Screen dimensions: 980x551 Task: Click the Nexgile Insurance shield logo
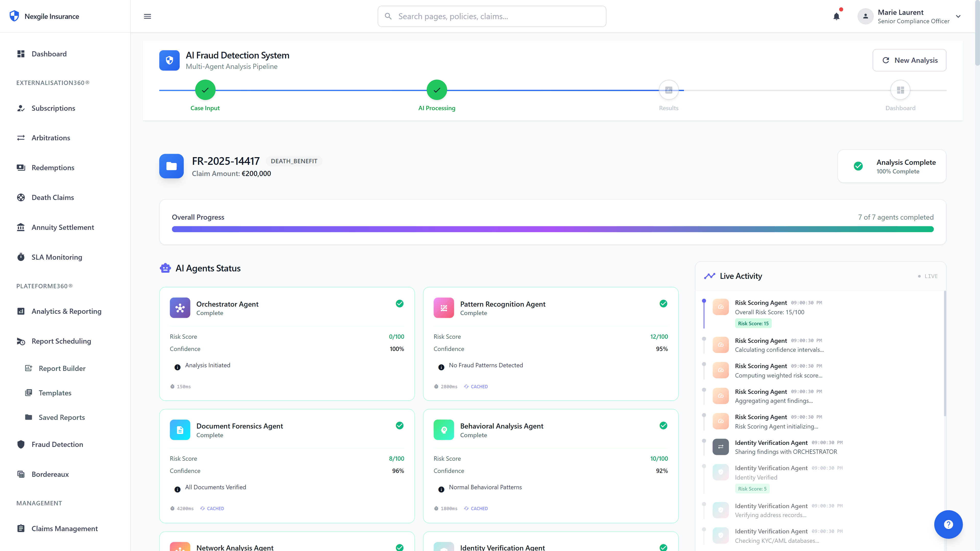[x=14, y=16]
